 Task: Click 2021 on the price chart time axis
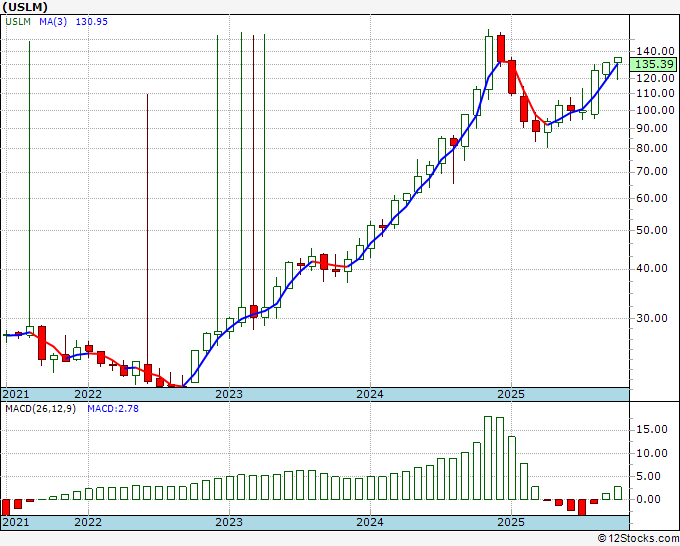point(16,394)
